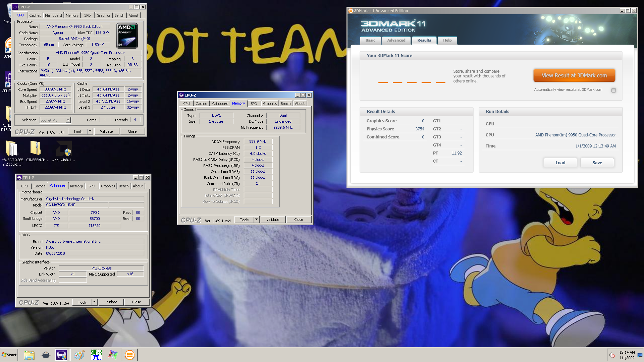Click the Run Details time 1/1/2009 12:13:49 AM

(x=595, y=146)
